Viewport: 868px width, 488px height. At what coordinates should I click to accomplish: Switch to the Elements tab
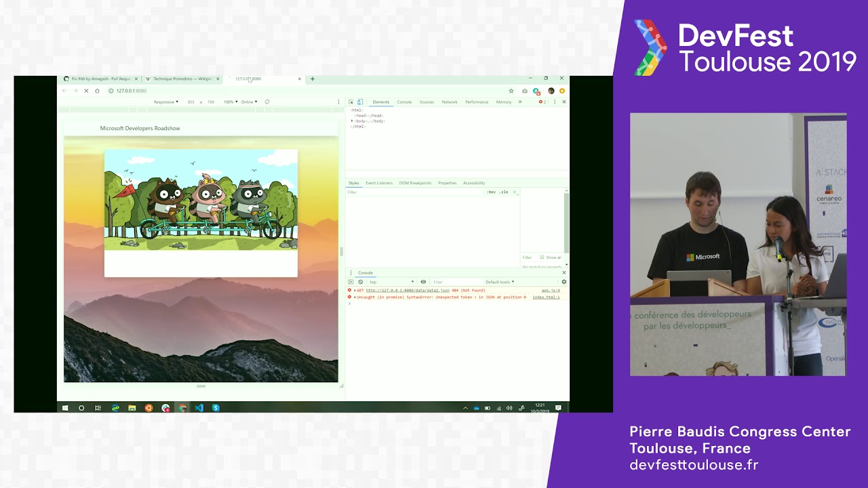[x=381, y=102]
